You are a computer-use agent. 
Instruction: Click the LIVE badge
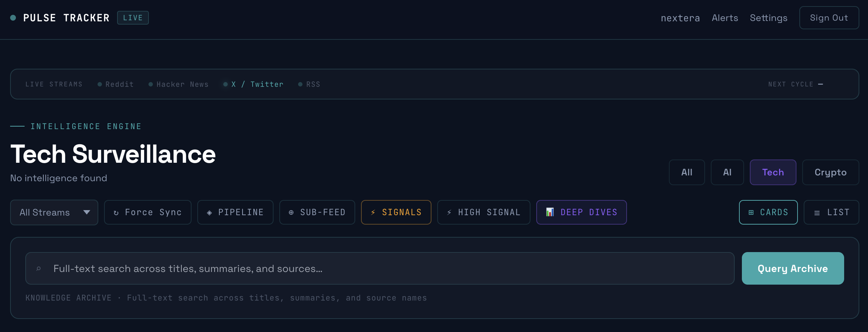click(x=133, y=18)
